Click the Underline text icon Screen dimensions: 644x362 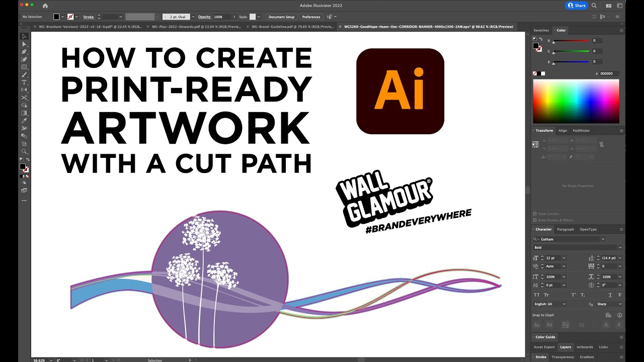[610, 295]
